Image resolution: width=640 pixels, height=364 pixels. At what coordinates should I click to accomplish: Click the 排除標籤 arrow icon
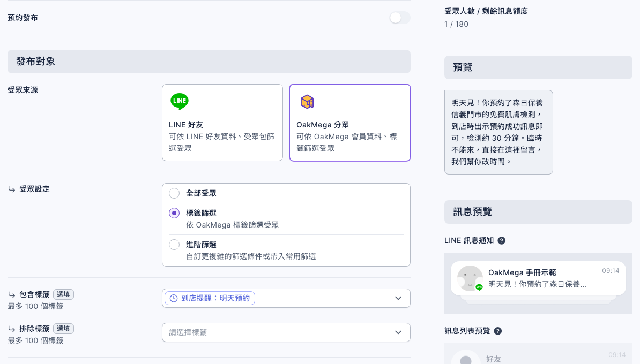click(11, 329)
